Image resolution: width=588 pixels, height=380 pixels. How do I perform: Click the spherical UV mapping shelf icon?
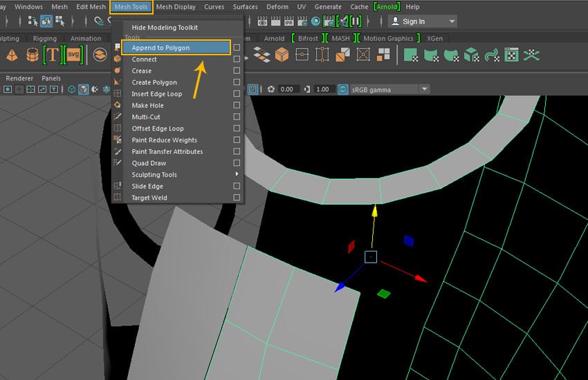pyautogui.click(x=452, y=55)
